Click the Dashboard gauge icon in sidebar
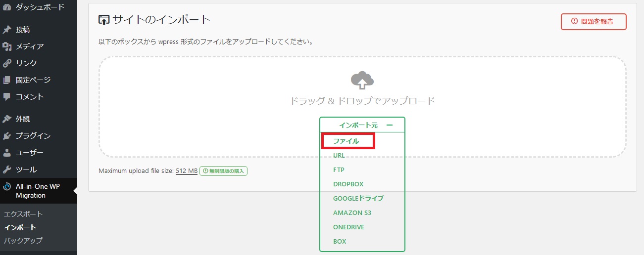Screen dimensions: 644x255 (7, 7)
